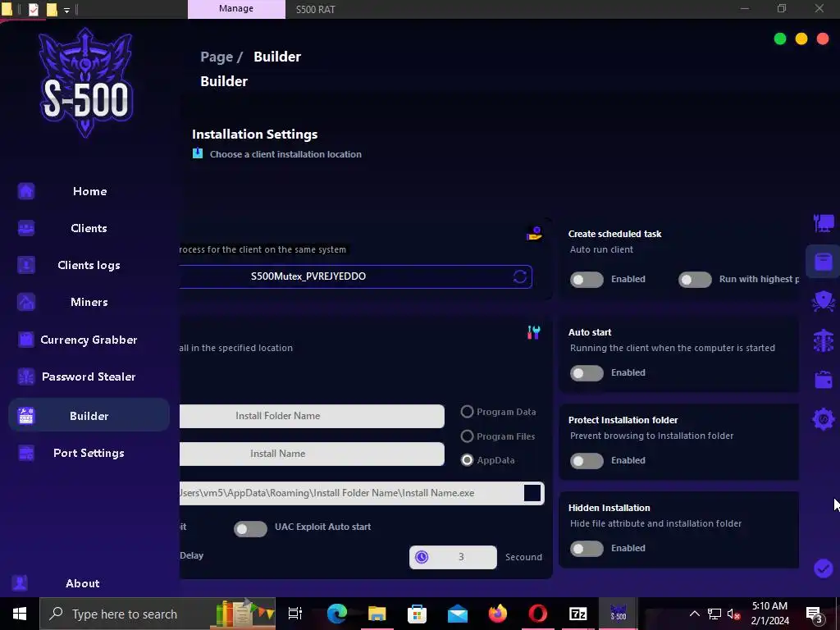This screenshot has width=840, height=630.
Task: Open the Opera browser from the taskbar
Action: [x=538, y=614]
